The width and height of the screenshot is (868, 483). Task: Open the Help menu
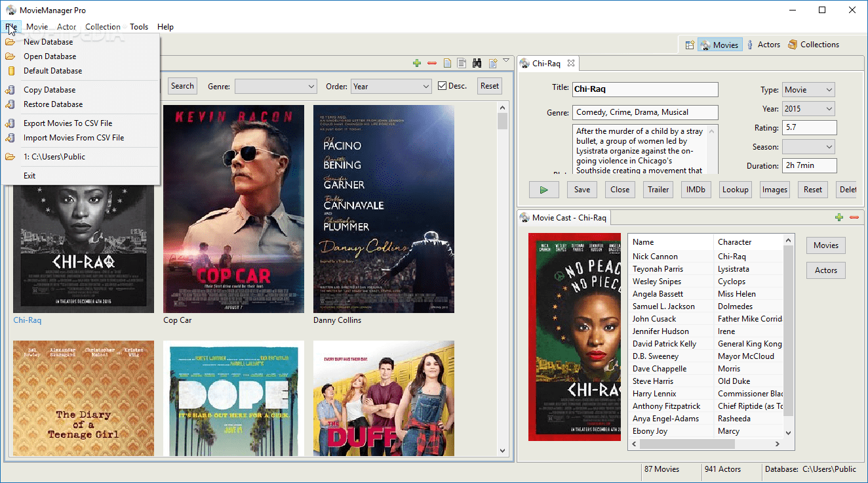pos(166,27)
